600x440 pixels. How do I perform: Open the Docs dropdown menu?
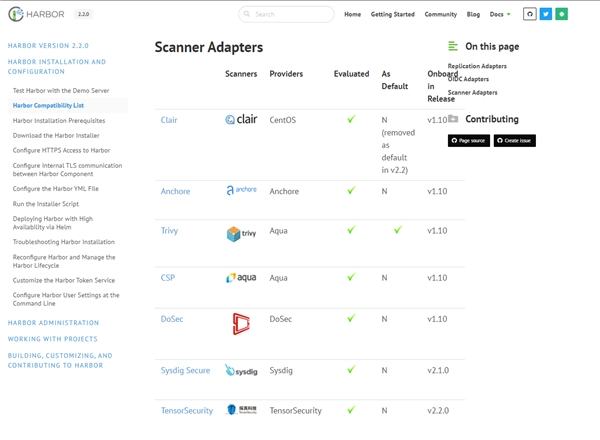click(501, 15)
